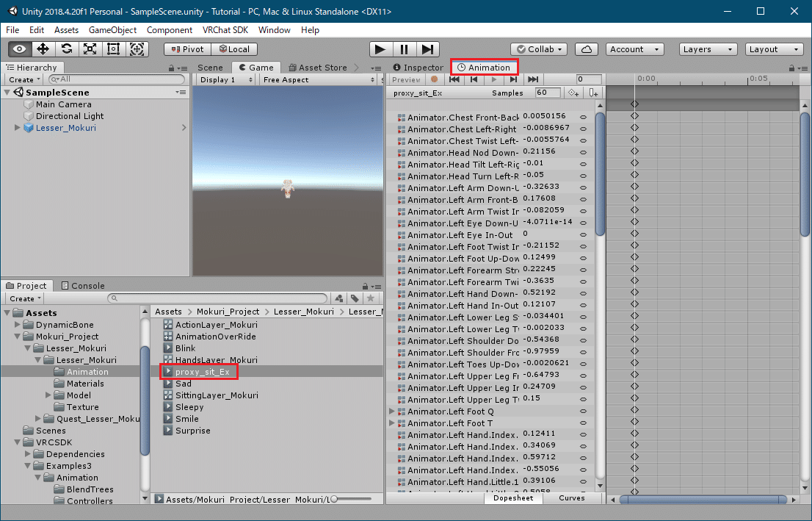Open the Component menu

pyautogui.click(x=170, y=30)
